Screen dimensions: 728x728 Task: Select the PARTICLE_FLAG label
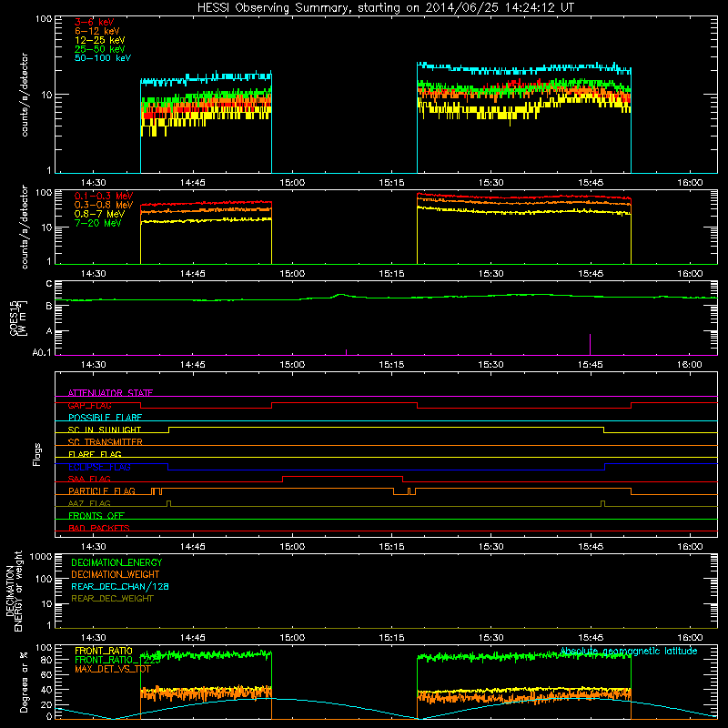click(x=102, y=490)
